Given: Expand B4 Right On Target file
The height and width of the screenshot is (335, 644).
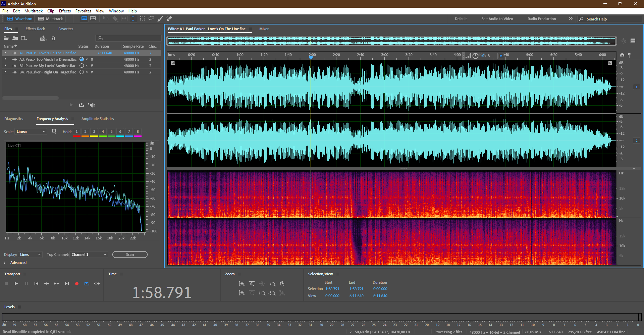Looking at the screenshot, I should (5, 72).
